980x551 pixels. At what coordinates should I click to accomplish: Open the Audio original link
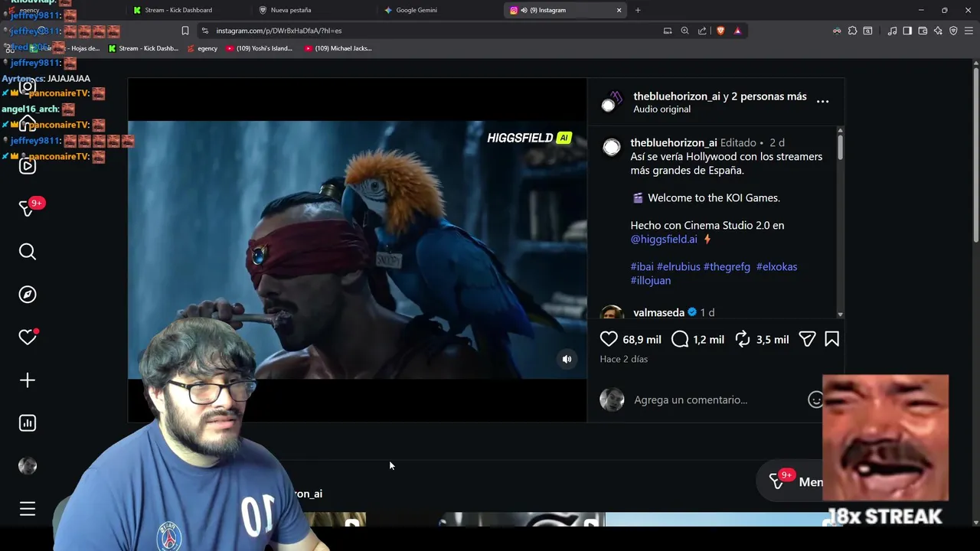click(x=661, y=109)
